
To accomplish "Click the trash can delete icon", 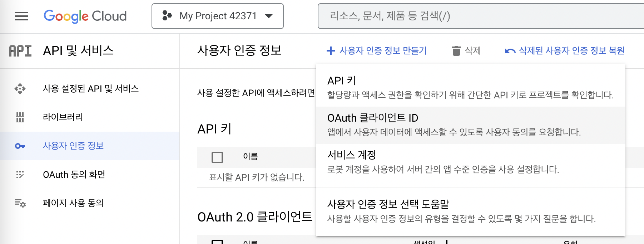I will coord(456,51).
